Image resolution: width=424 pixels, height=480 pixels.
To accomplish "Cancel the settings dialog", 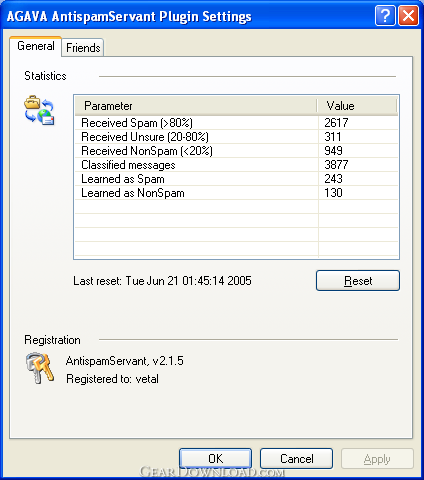I will [296, 459].
